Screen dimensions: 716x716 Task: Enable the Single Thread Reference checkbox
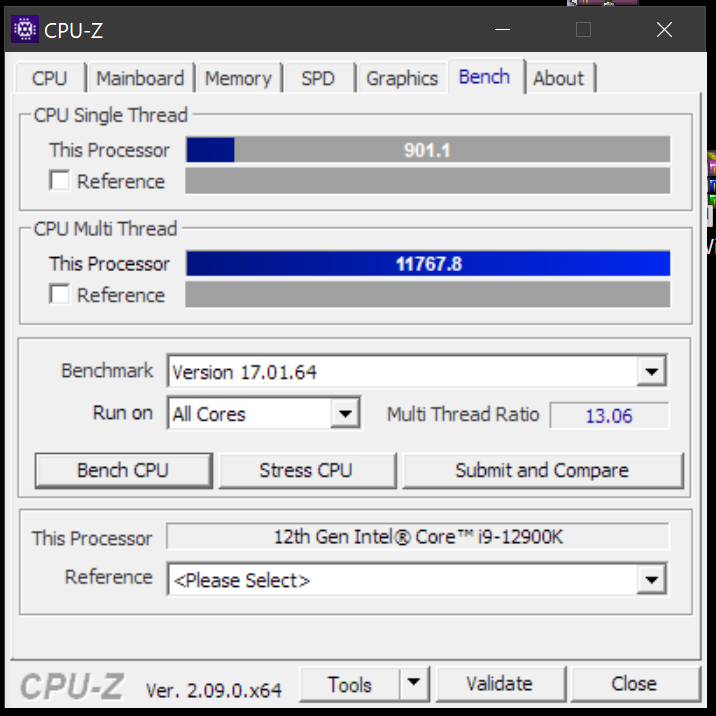tap(59, 180)
